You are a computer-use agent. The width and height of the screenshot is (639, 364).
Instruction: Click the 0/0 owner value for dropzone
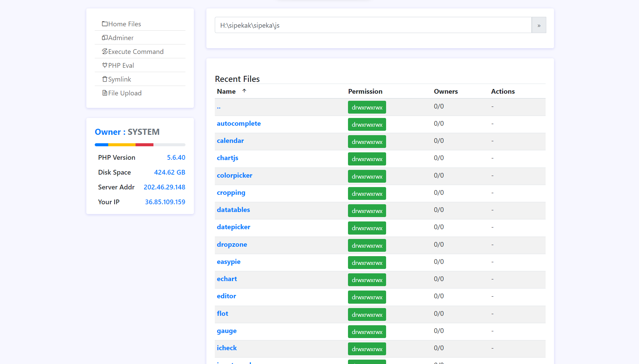439,245
